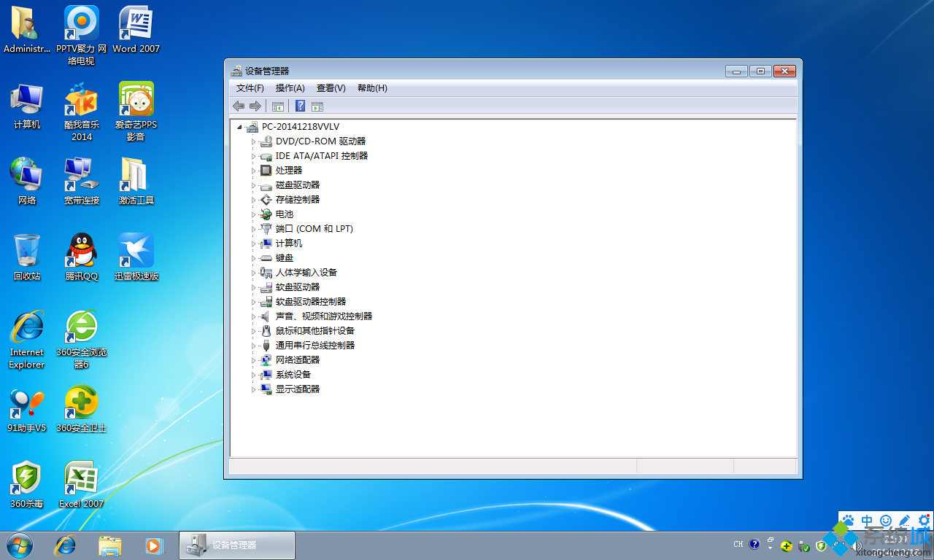
Task: Open the 查看(V) menu
Action: [331, 88]
